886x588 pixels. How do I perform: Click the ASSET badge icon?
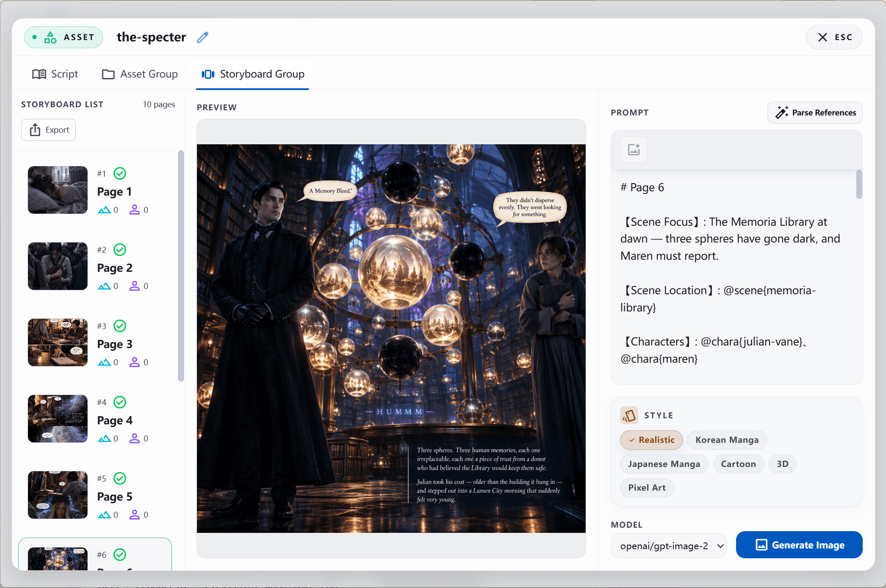coord(50,37)
